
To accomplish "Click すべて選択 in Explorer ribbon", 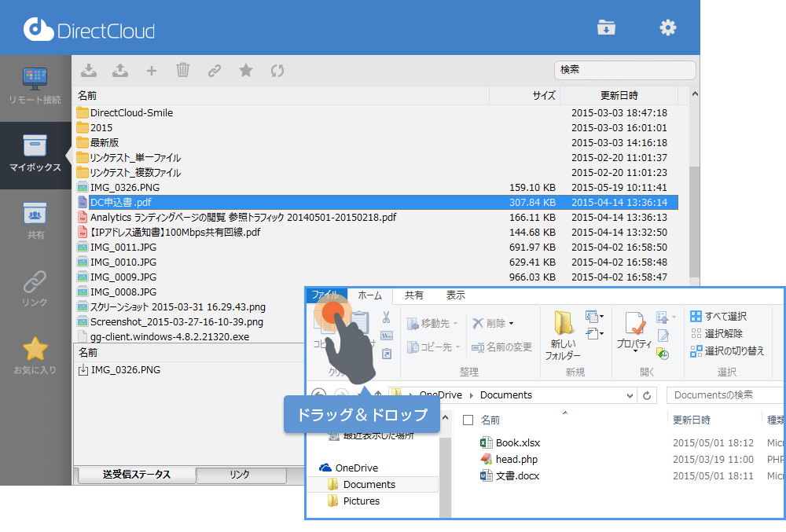I will tap(718, 316).
